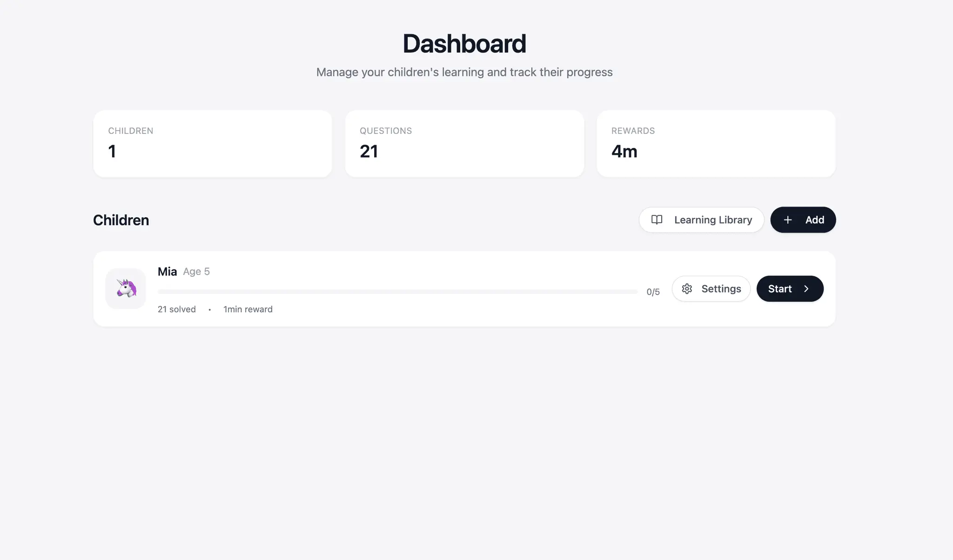
Task: Click the '21 solved' text
Action: (177, 309)
